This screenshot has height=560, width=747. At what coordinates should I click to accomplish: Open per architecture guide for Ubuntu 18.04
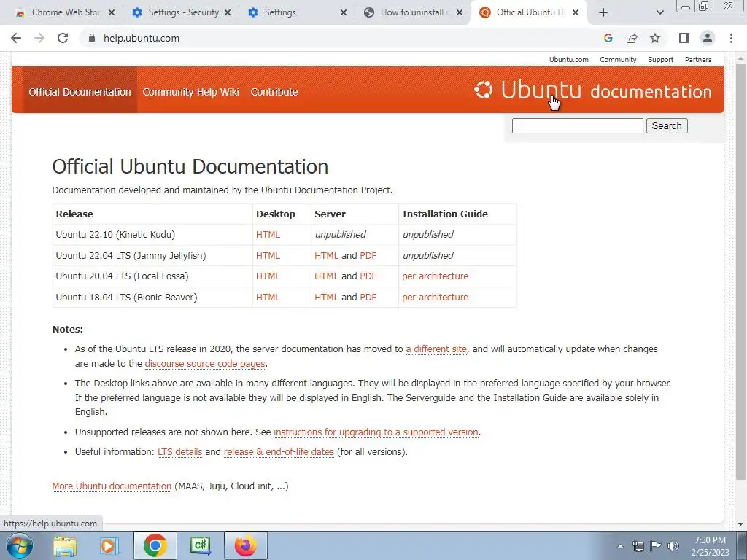tap(435, 297)
